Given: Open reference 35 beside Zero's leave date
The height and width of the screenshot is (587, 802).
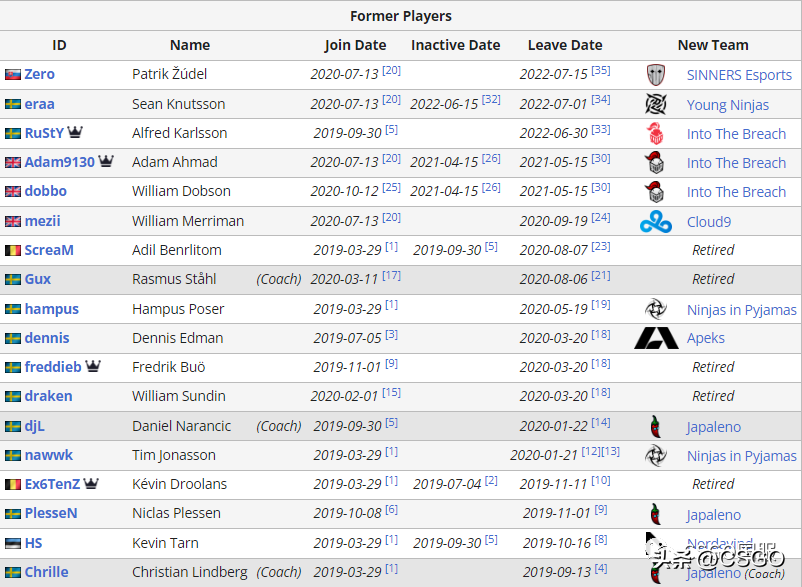Looking at the screenshot, I should tap(601, 71).
